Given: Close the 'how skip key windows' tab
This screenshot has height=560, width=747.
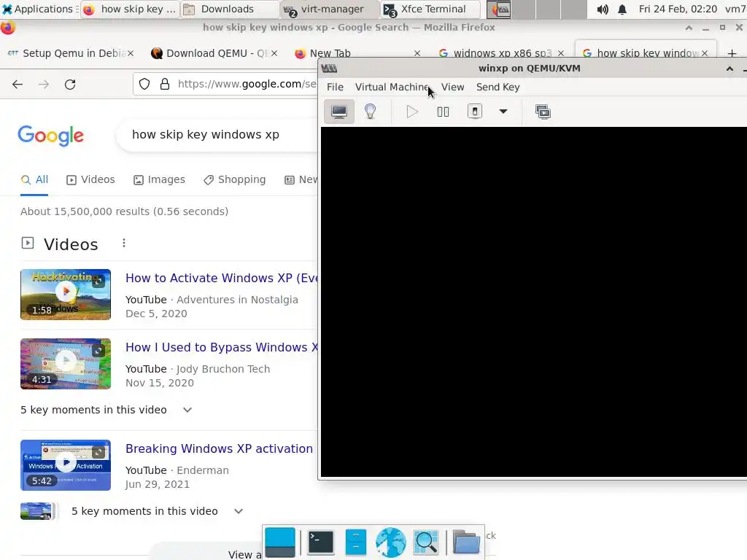Looking at the screenshot, I should pyautogui.click(x=705, y=53).
